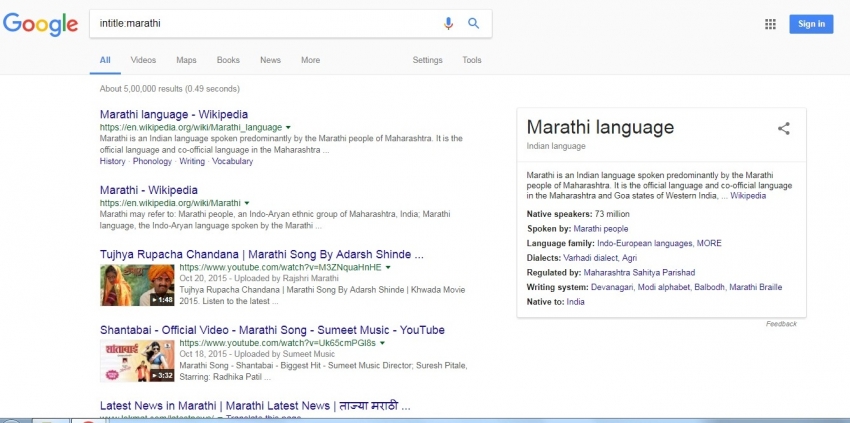Screen dimensions: 850x423
Task: Open Latest News in Marathi result
Action: tap(255, 406)
